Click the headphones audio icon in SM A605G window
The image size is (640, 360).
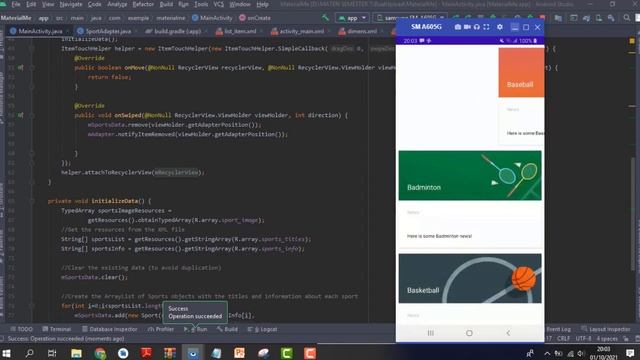(476, 27)
